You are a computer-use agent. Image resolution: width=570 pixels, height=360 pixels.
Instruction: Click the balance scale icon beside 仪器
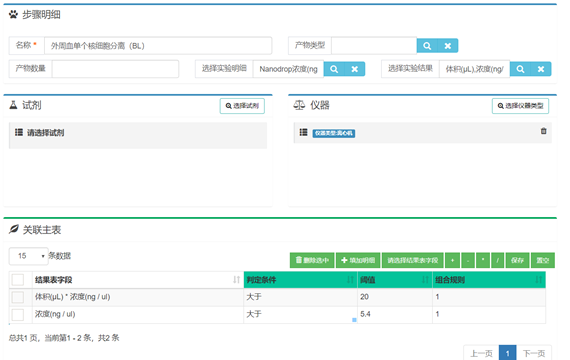(x=299, y=105)
